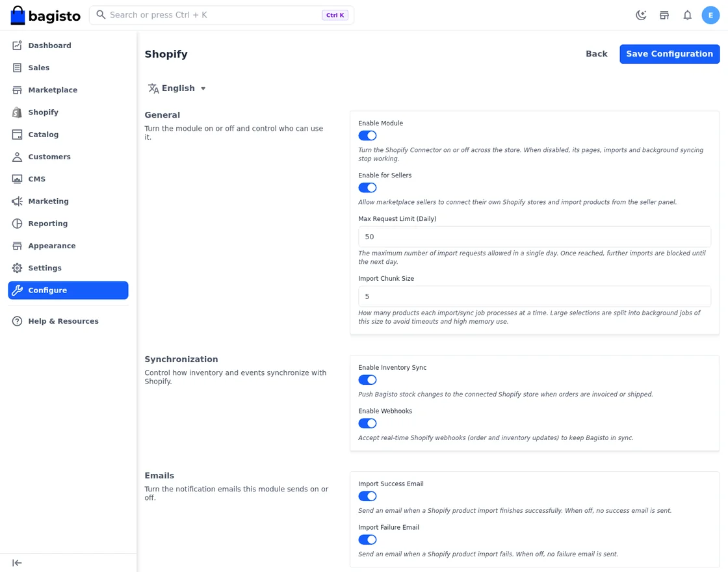Click the Help & Resources question icon
Screen dimensions: 728x572
[17, 321]
